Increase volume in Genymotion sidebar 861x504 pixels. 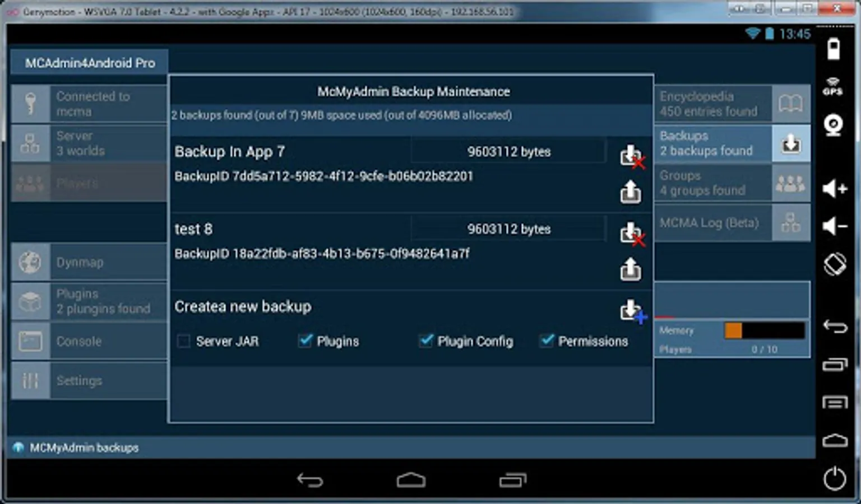(x=835, y=188)
